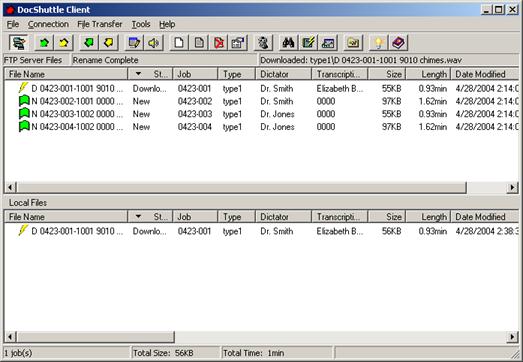Sort Local Files by Length header
Image resolution: width=523 pixels, height=362 pixels.
click(x=428, y=217)
